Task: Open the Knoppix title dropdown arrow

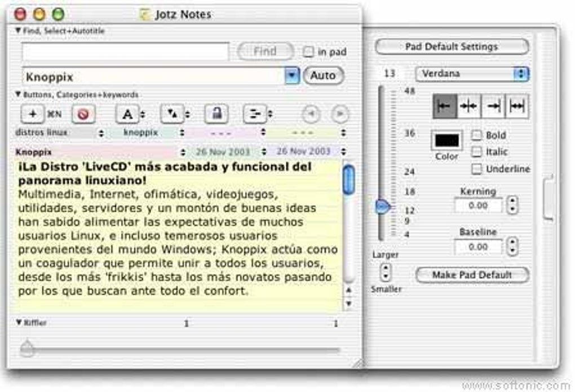Action: click(x=292, y=75)
